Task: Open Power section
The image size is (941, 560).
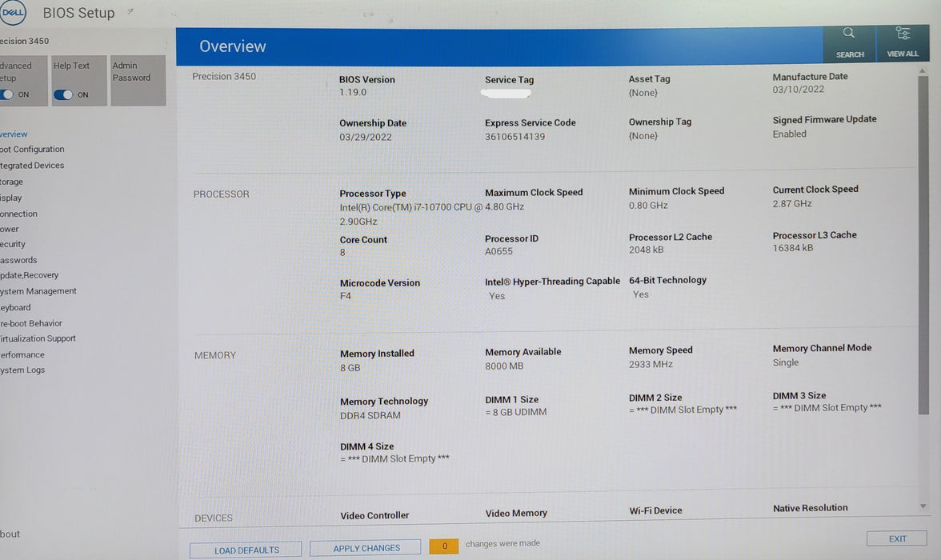Action: point(10,229)
